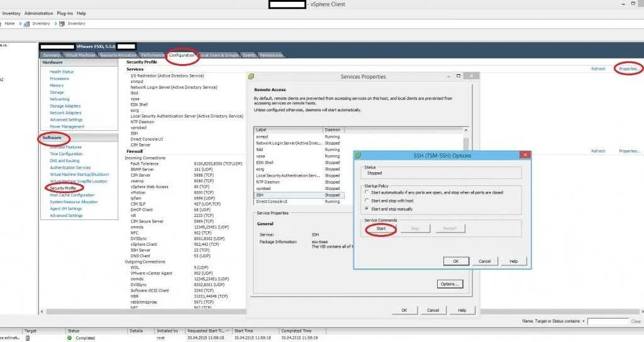Open Security Profile under Software
The image size is (644, 342).
pyautogui.click(x=63, y=188)
